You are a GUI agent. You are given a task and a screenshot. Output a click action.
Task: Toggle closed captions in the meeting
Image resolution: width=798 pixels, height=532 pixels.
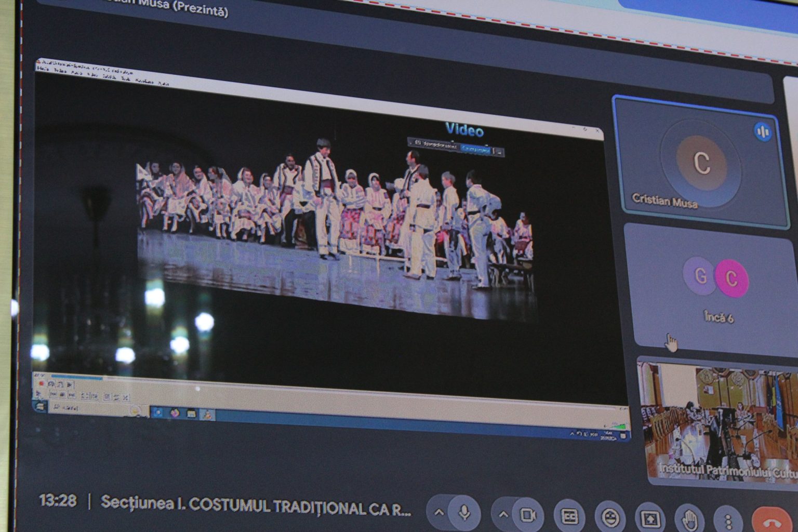pos(569,516)
